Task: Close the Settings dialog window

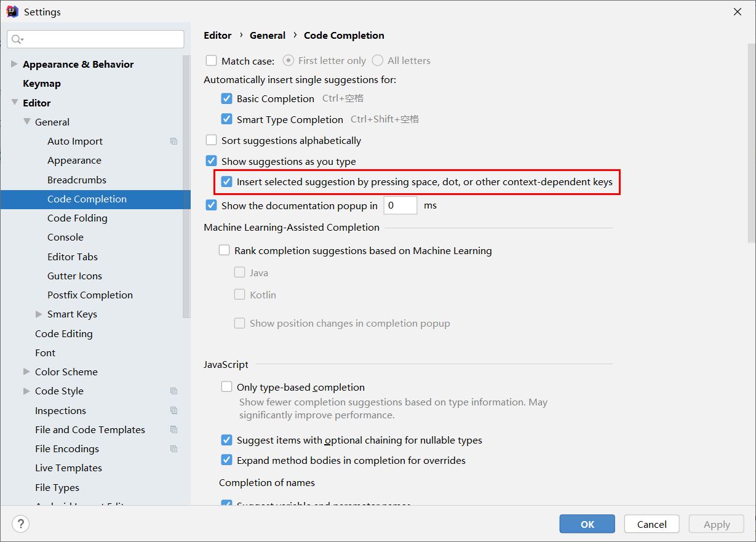Action: (737, 12)
